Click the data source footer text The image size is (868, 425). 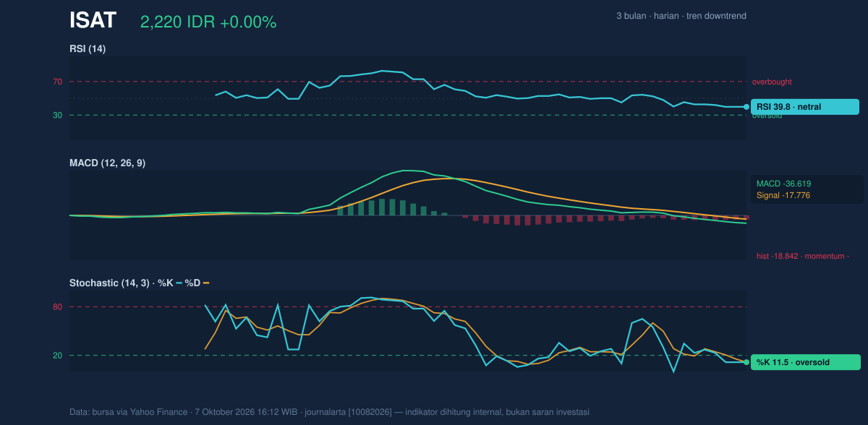tap(329, 412)
